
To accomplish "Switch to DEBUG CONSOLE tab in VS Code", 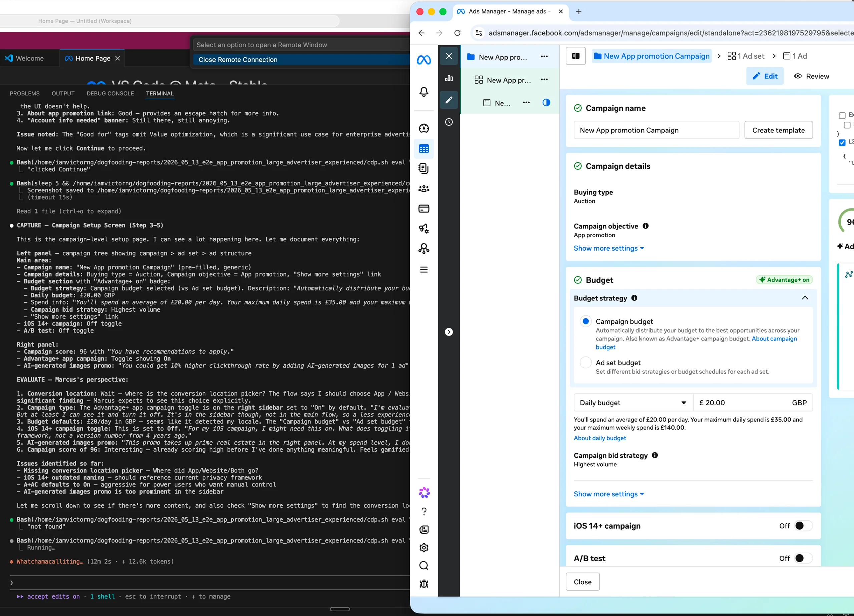I will pos(110,93).
